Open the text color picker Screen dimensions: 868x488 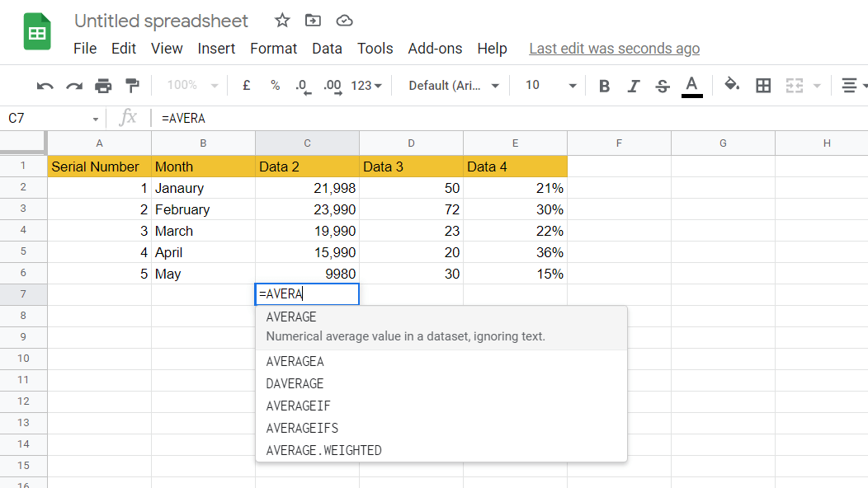(692, 86)
